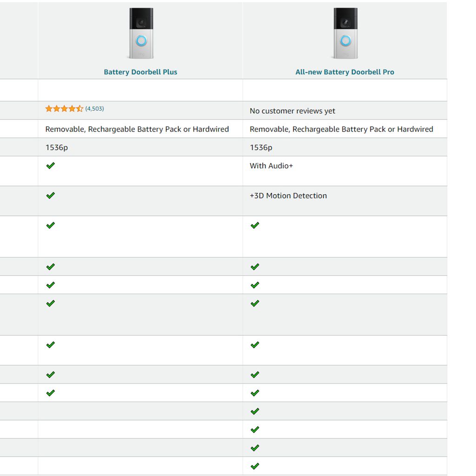The height and width of the screenshot is (476, 476).
Task: Click the All-new Battery Doorbell Pro image
Action: click(x=345, y=33)
